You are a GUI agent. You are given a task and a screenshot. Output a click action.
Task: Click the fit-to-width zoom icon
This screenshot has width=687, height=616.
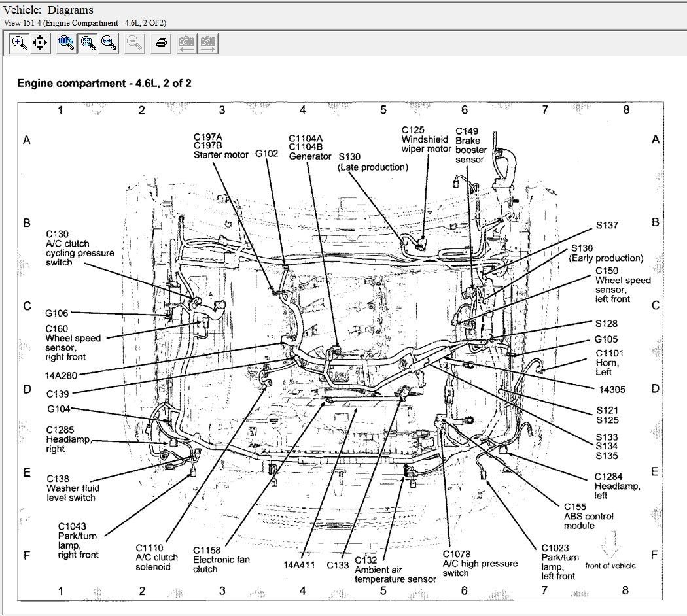[109, 43]
